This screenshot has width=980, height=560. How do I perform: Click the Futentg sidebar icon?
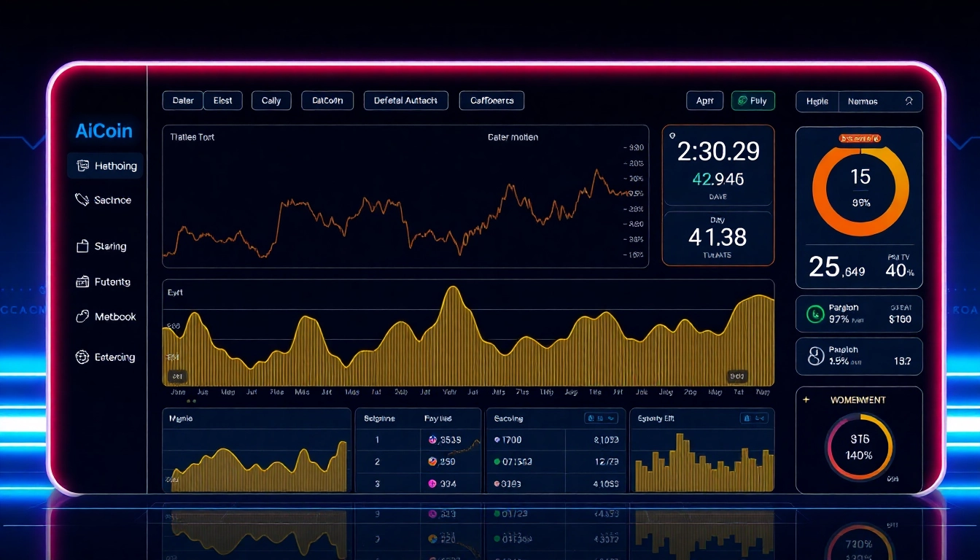click(x=82, y=281)
